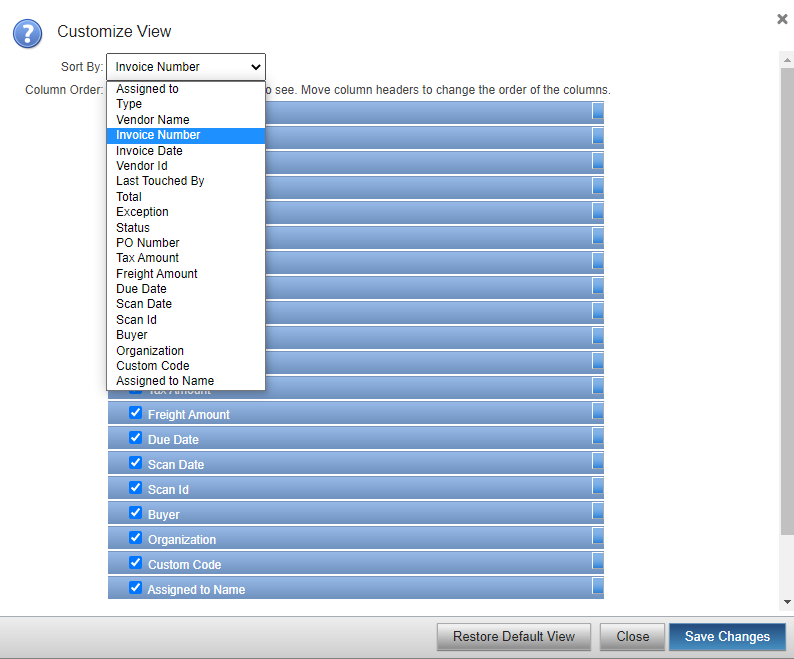Choose Vendor Name in the sort list

[x=152, y=120]
